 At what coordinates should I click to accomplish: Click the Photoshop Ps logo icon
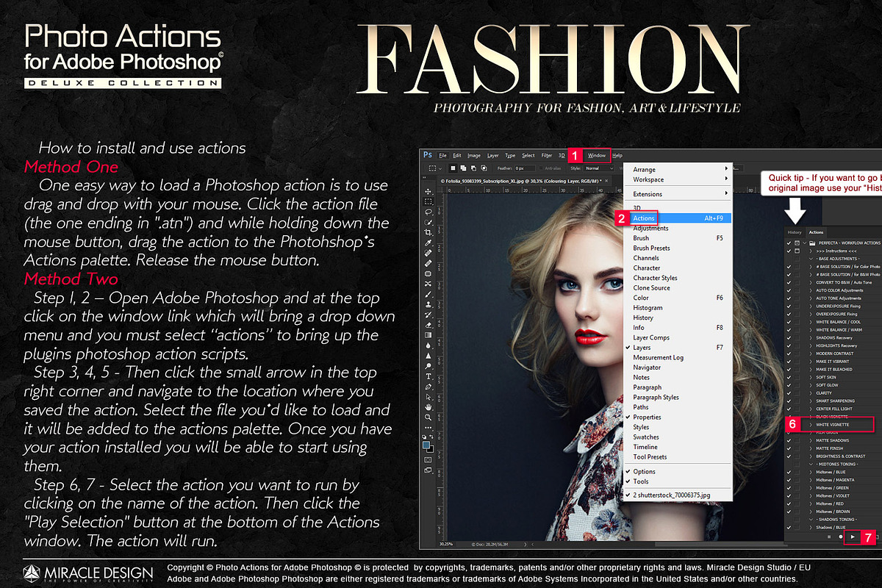pyautogui.click(x=427, y=154)
